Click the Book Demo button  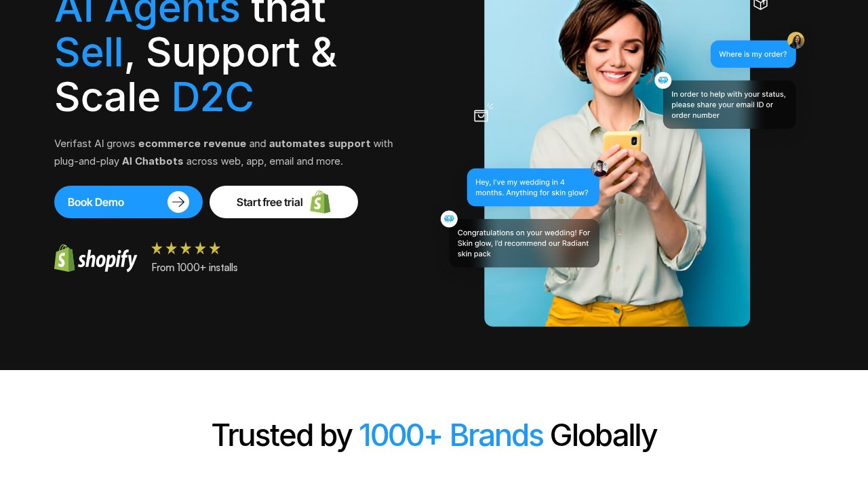coord(128,202)
